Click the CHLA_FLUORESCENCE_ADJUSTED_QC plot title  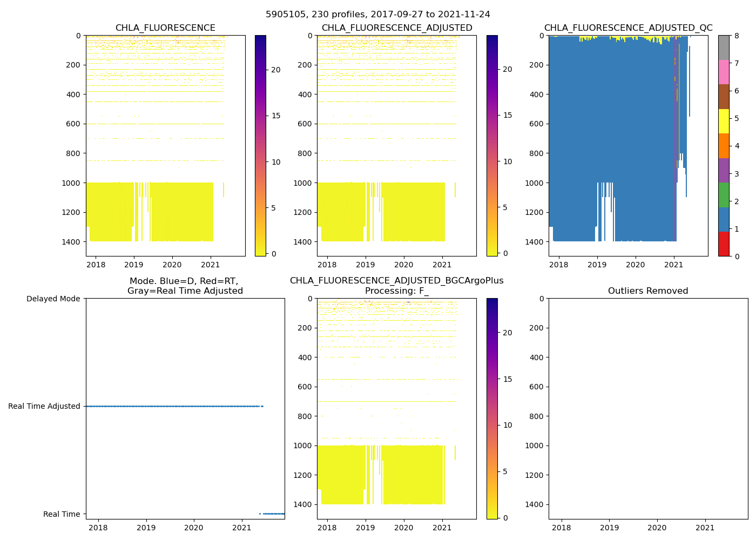tap(628, 28)
